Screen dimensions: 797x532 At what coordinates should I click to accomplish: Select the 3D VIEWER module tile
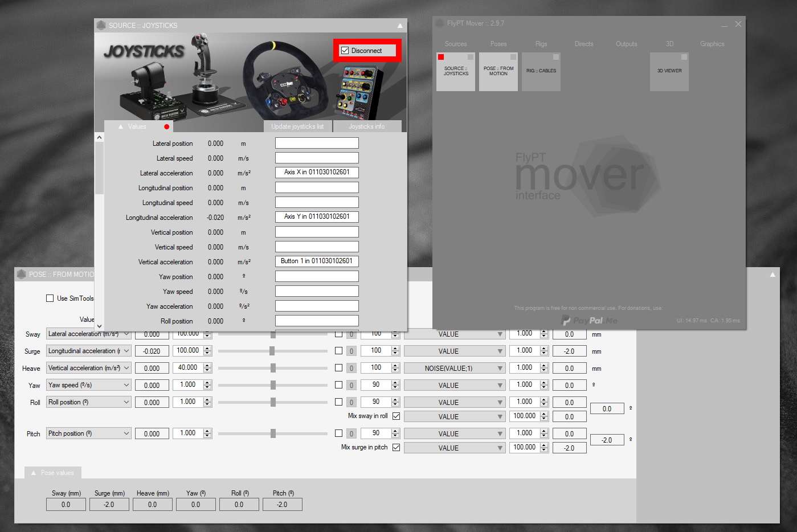tap(669, 72)
